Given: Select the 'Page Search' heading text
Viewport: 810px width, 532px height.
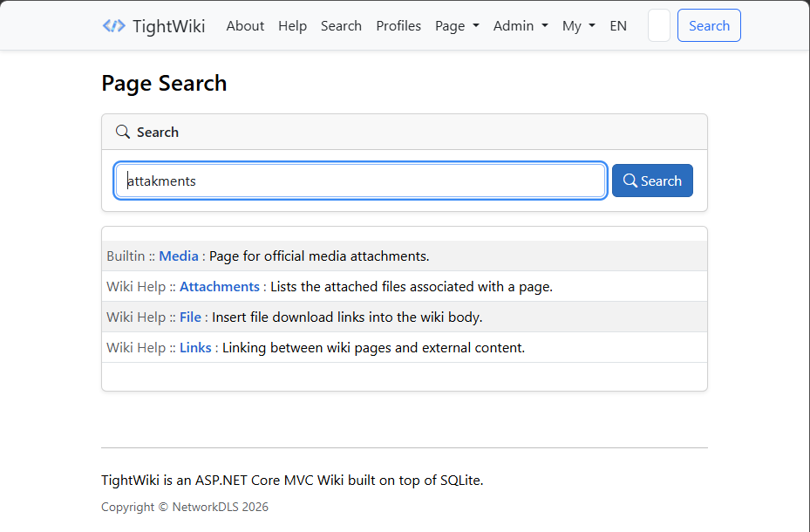Looking at the screenshot, I should (164, 83).
